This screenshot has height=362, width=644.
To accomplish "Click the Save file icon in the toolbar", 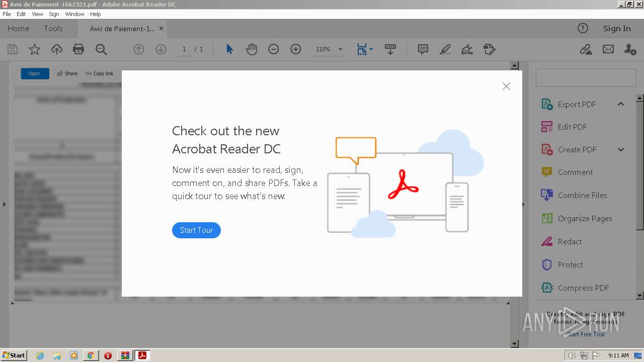I will click(x=13, y=49).
